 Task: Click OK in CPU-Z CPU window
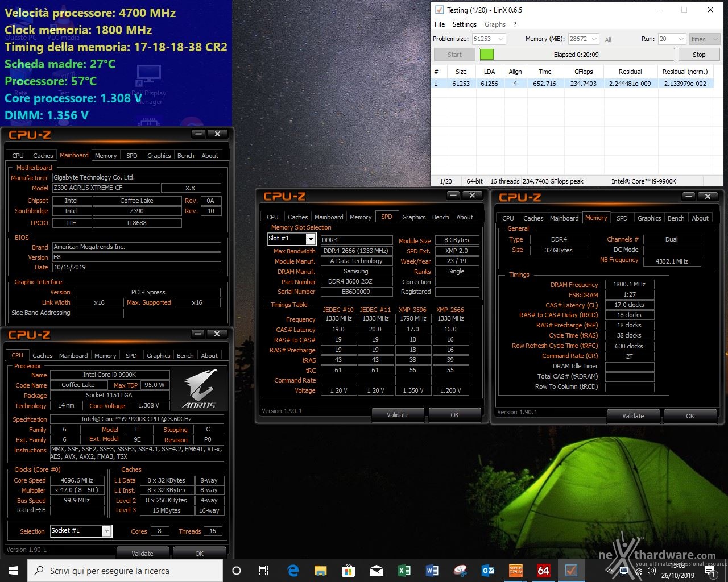coord(199,553)
